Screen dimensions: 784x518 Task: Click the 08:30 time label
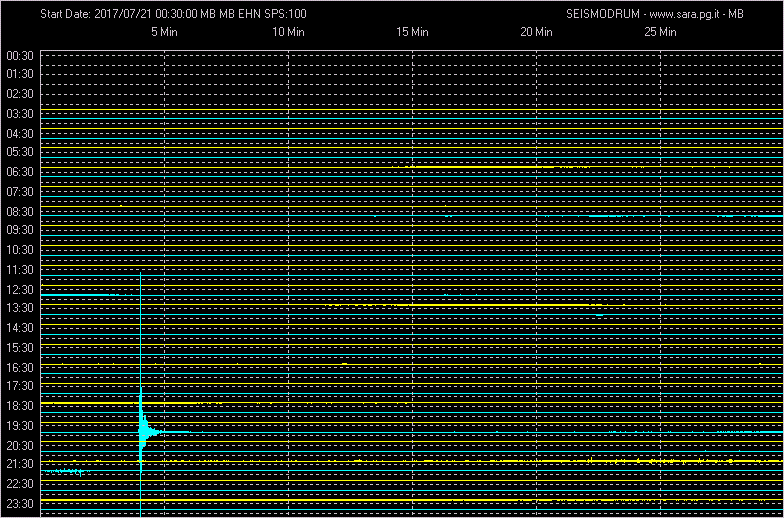click(20, 212)
